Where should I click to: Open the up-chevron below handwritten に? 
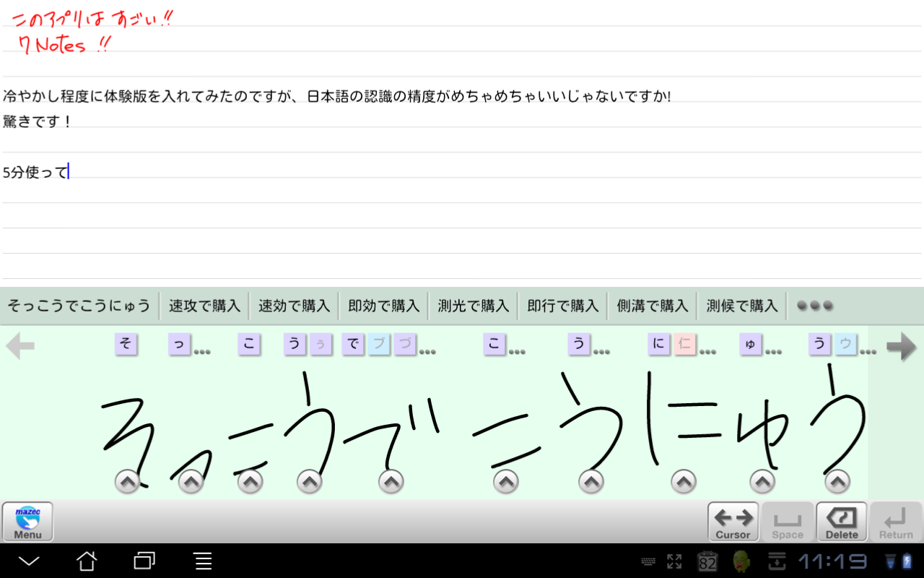pyautogui.click(x=684, y=480)
